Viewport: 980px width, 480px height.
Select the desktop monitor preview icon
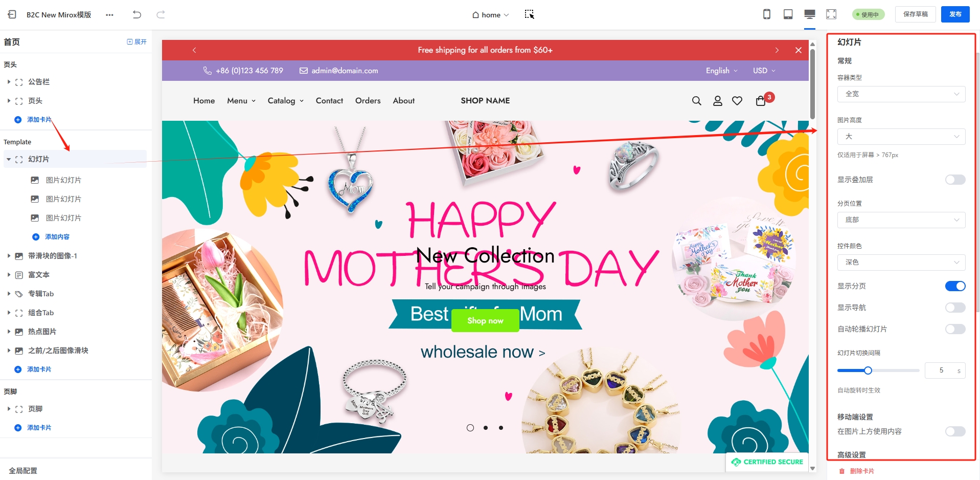810,14
